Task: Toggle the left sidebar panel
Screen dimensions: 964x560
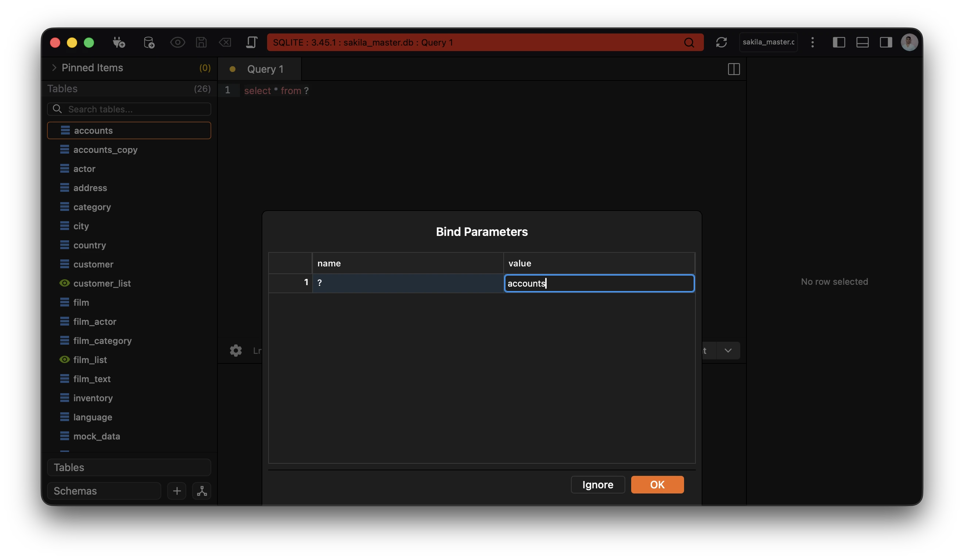Action: [838, 43]
